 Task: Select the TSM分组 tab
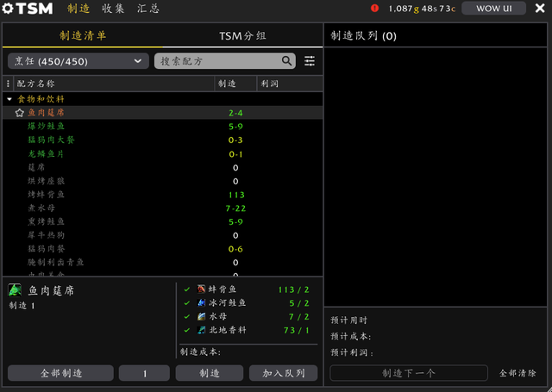[242, 35]
